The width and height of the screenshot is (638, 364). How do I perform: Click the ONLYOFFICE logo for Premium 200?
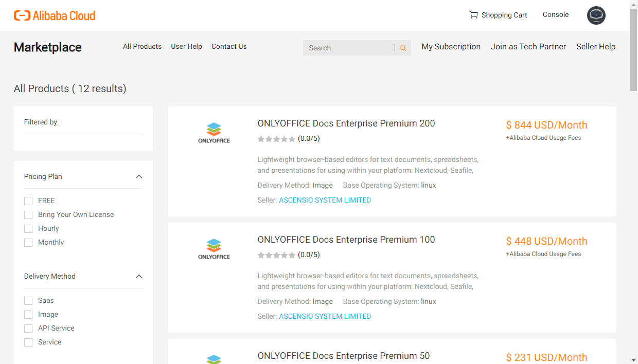point(214,132)
